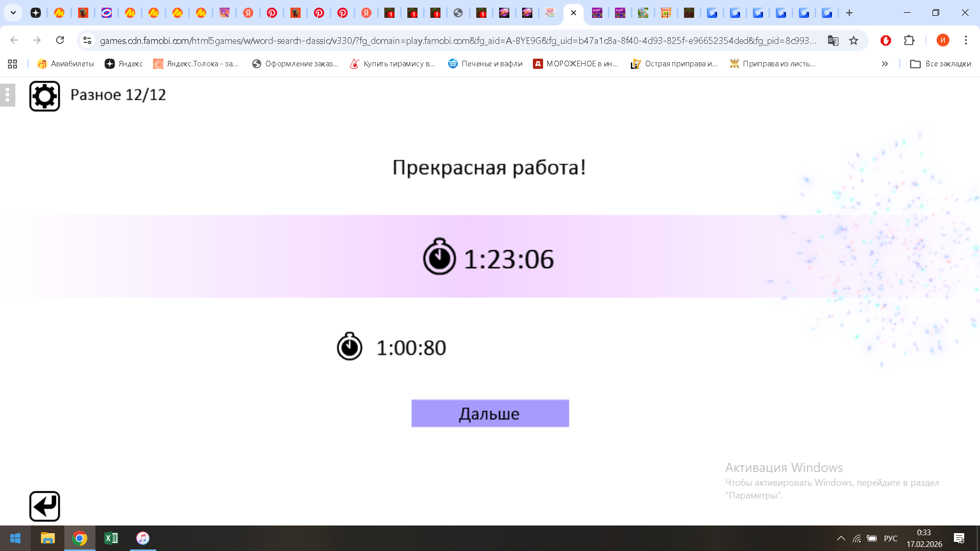The image size is (980, 551).
Task: Open the Chrome three-dot menu
Action: click(x=965, y=40)
